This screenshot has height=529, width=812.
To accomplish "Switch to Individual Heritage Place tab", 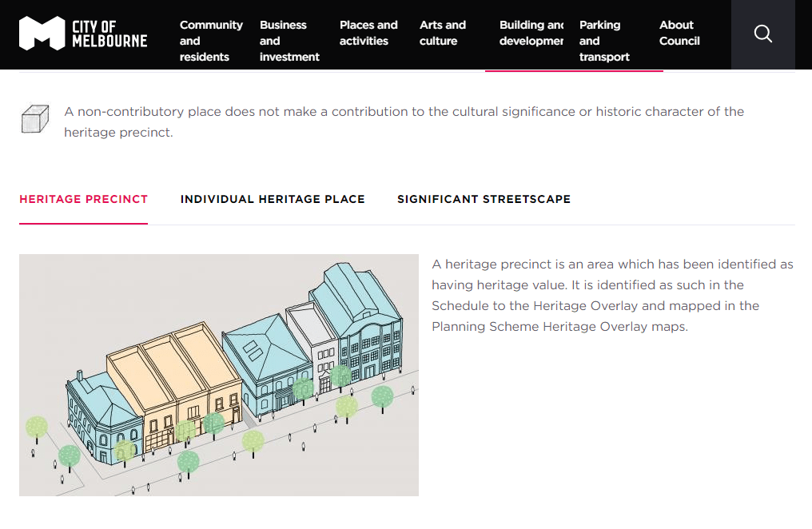I will point(273,199).
